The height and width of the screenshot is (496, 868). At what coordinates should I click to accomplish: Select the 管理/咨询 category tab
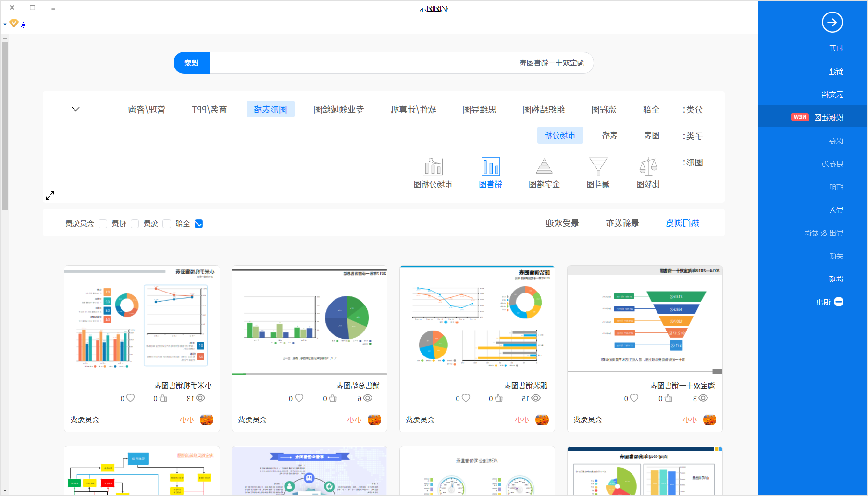[x=147, y=109]
